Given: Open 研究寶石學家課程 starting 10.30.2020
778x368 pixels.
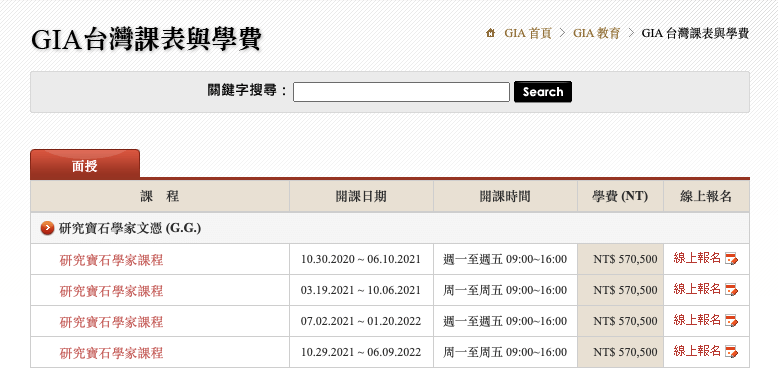Looking at the screenshot, I should [x=111, y=259].
